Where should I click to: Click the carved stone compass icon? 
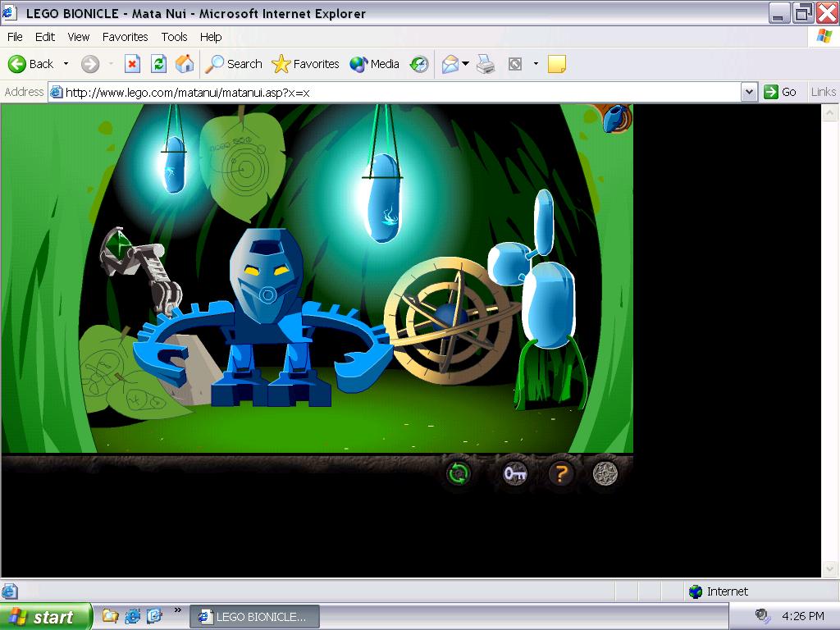[x=605, y=473]
